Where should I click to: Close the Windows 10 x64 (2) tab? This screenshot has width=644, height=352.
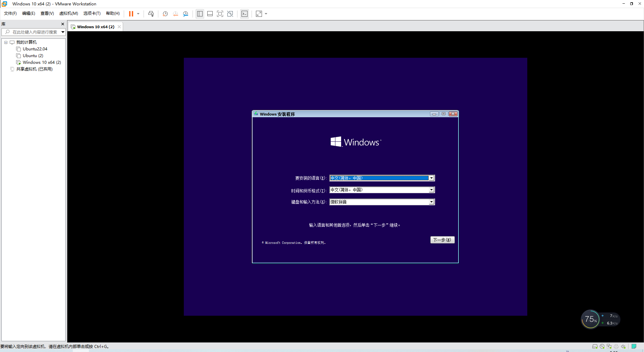(x=119, y=27)
